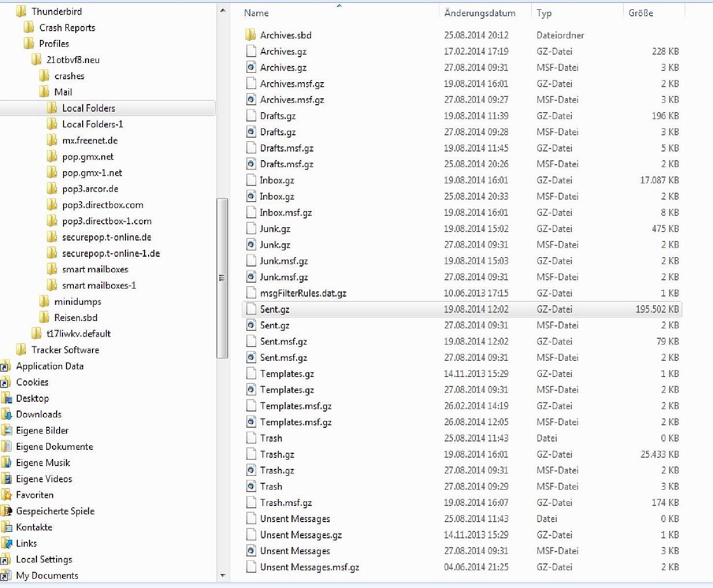Click the Archives.sbd folder icon in file list
The image size is (713, 588).
250,35
